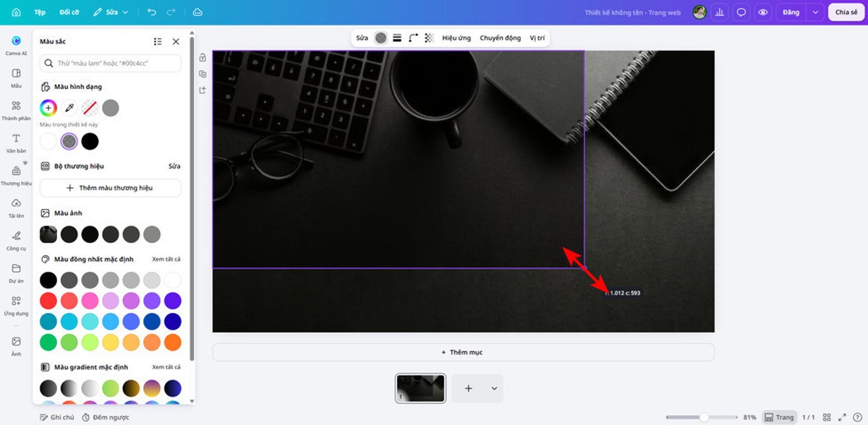Open dropdown arrow next to Đăng
Image resolution: width=868 pixels, height=425 pixels.
pyautogui.click(x=816, y=12)
